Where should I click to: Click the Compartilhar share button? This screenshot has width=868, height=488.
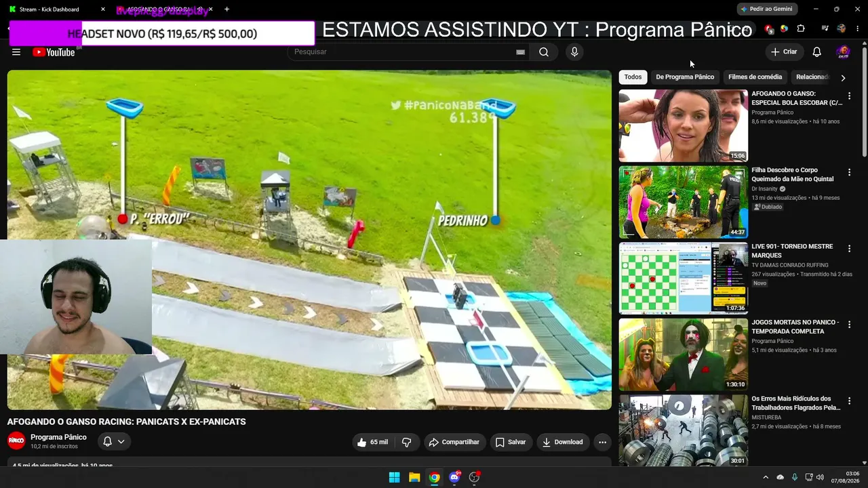tap(455, 443)
